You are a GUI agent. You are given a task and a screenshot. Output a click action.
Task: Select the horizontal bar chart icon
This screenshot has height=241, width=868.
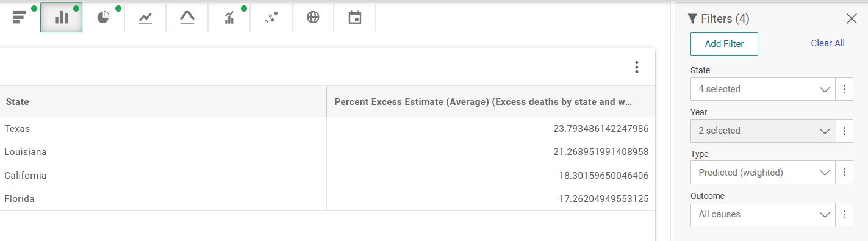point(20,17)
